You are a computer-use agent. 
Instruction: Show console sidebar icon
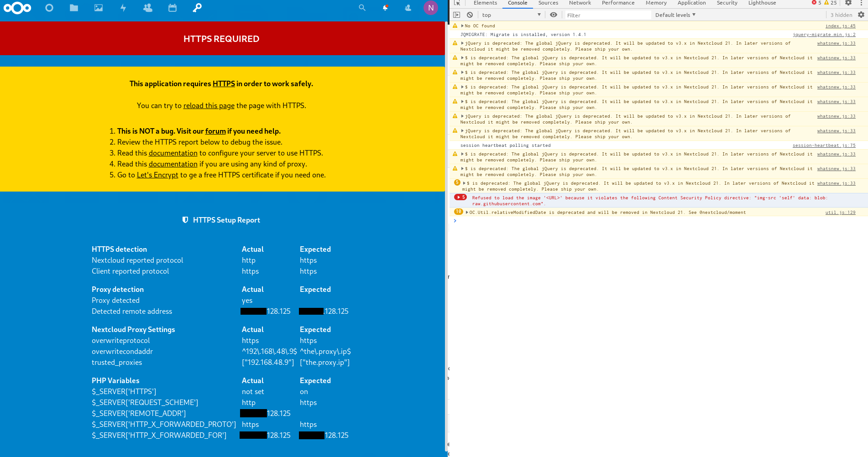coord(456,15)
